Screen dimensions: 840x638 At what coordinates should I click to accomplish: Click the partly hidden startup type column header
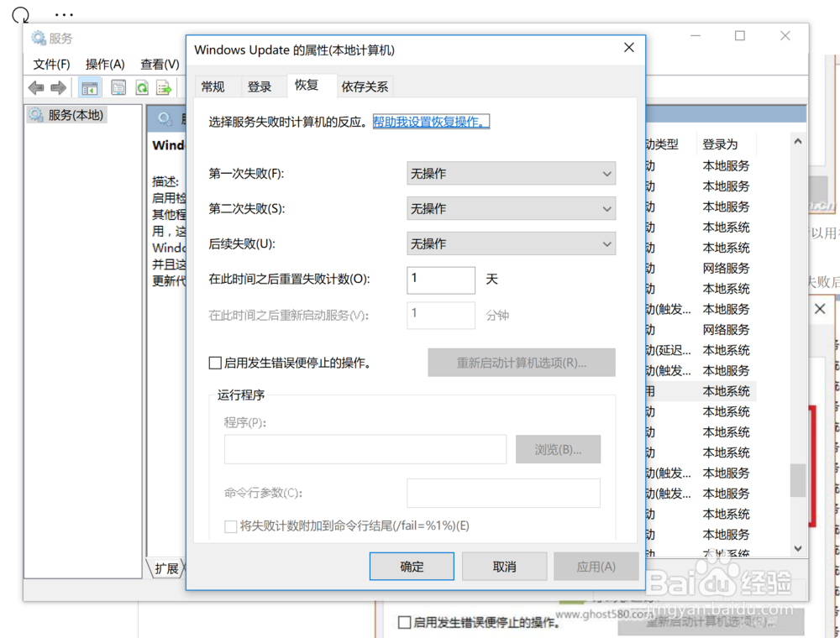[x=671, y=144]
